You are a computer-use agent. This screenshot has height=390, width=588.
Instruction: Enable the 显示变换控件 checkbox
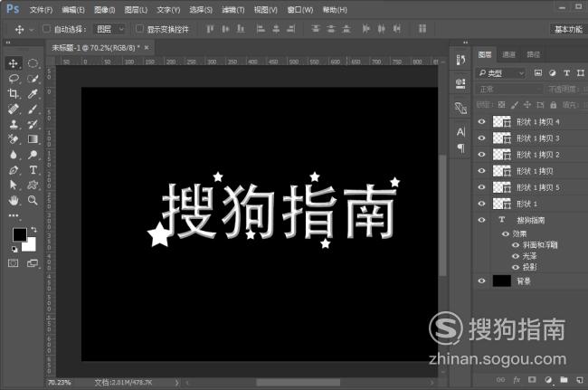coord(139,28)
